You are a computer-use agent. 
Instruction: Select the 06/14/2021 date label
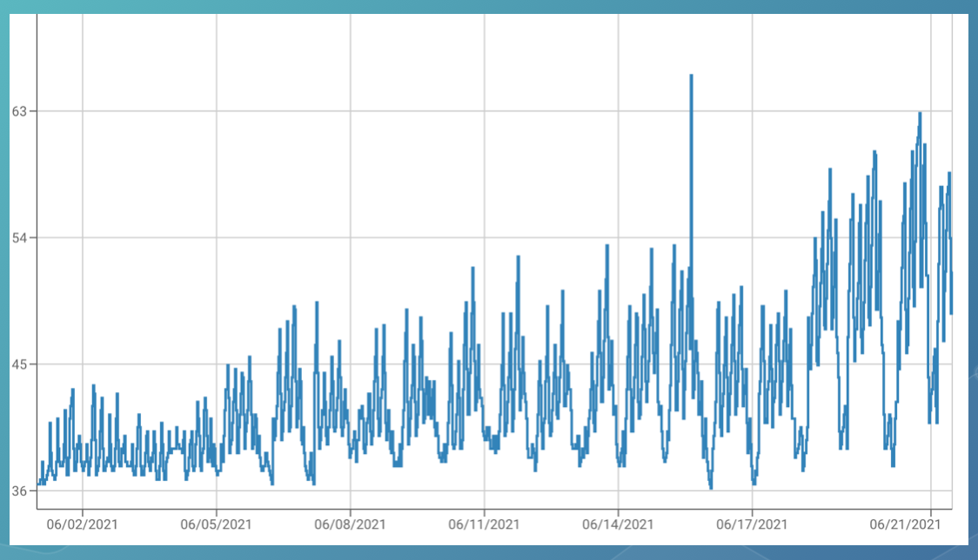618,524
